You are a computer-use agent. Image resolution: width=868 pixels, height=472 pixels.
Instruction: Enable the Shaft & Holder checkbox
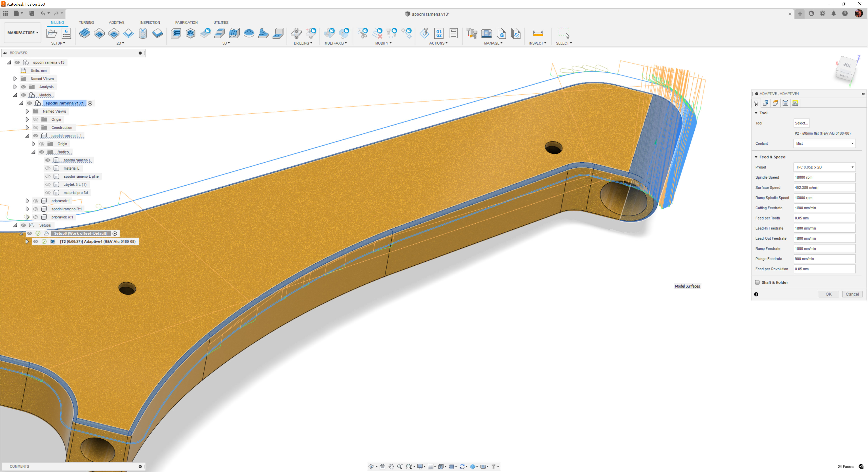757,282
